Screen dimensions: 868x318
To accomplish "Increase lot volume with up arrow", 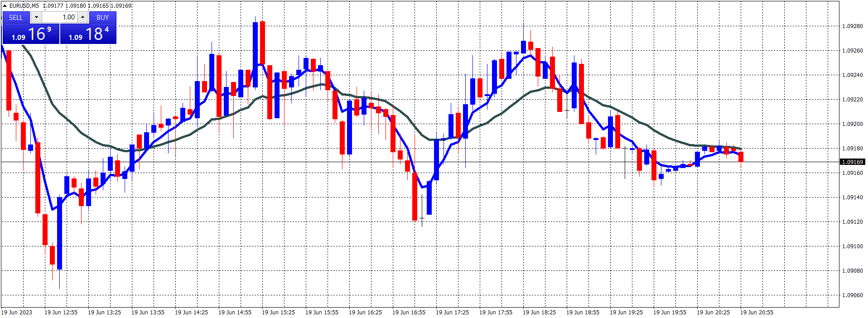I will point(82,17).
